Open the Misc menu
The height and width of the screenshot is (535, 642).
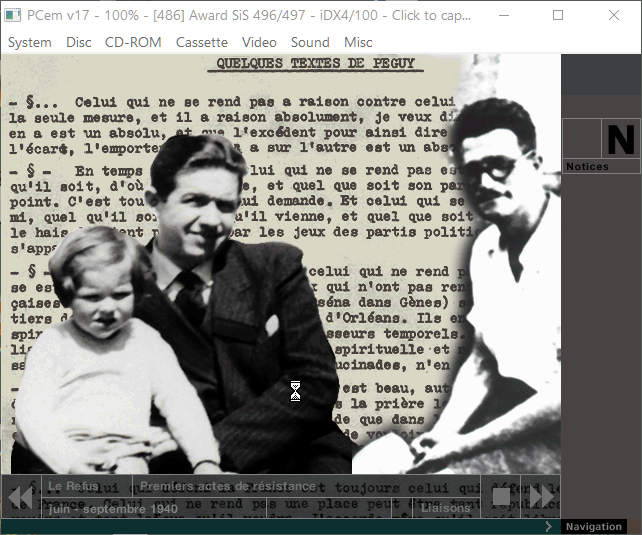point(358,42)
